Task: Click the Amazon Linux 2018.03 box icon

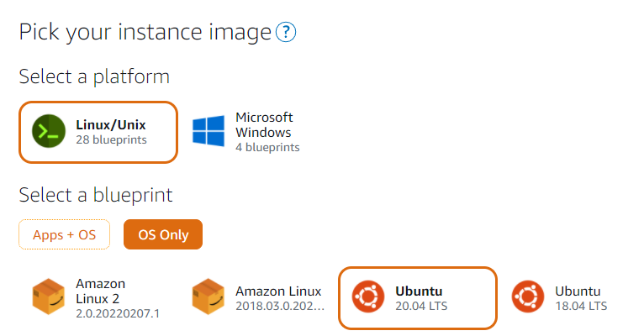Action: 209,297
